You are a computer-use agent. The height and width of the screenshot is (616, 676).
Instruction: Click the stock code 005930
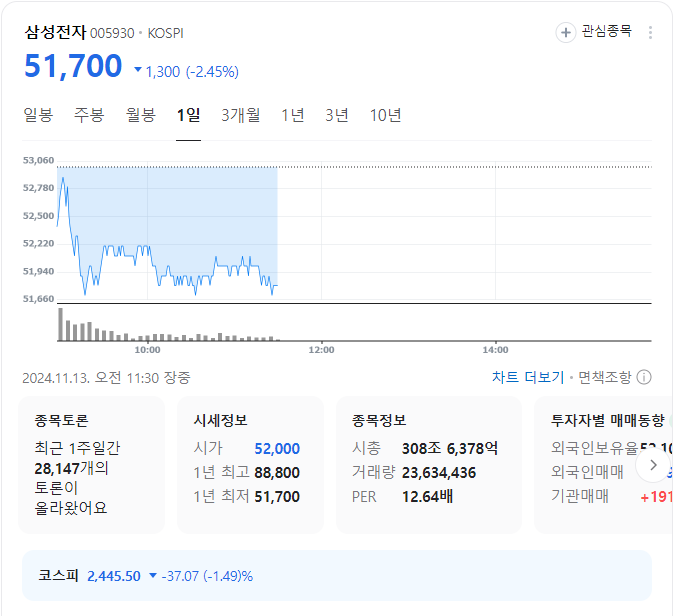[112, 33]
